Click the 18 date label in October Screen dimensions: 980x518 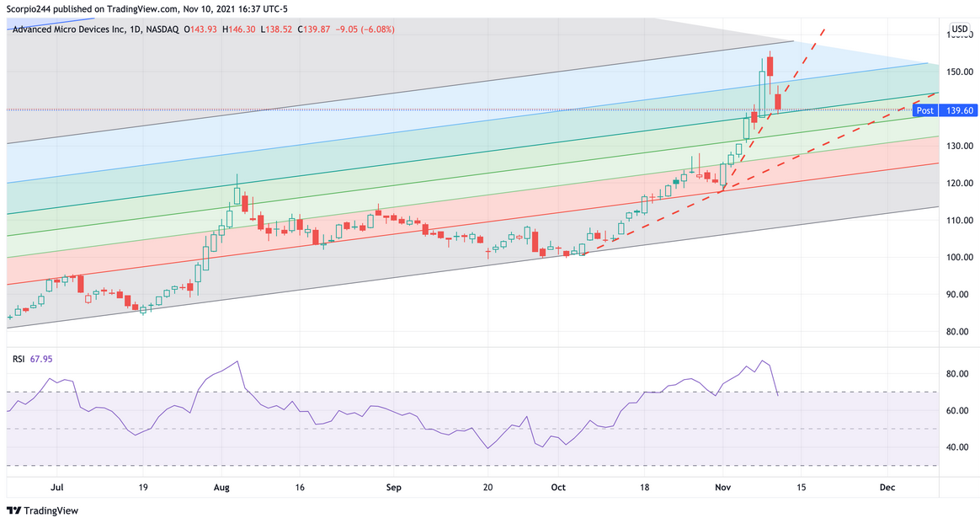coord(644,488)
